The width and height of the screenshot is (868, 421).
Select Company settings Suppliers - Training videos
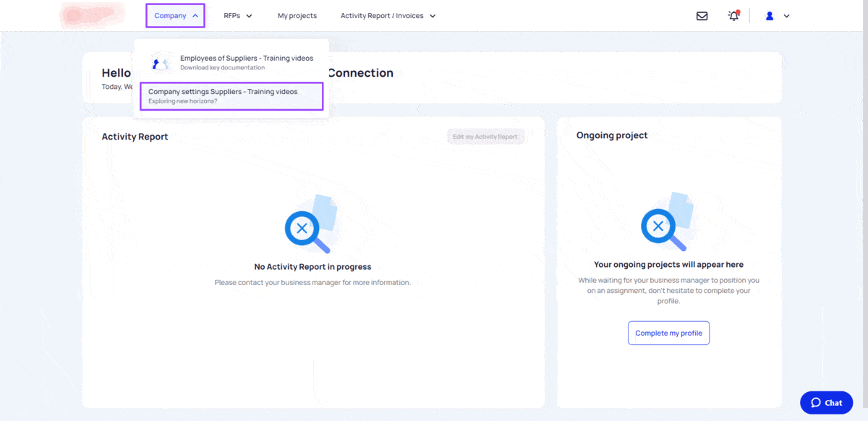click(x=231, y=96)
